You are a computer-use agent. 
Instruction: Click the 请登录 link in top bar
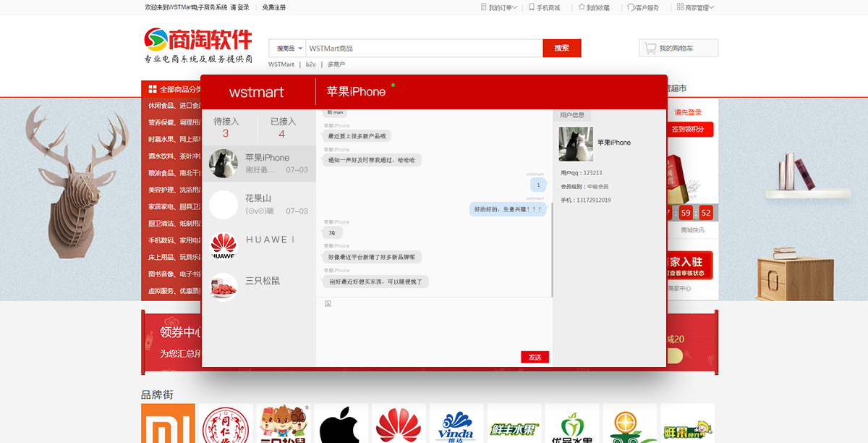point(239,7)
